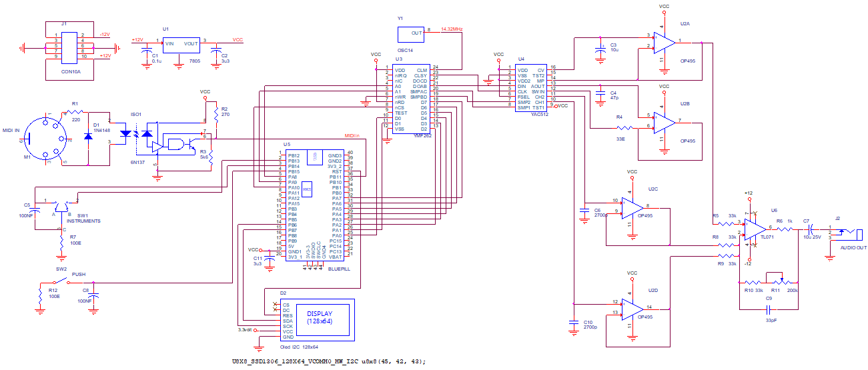The height and width of the screenshot is (370, 868).
Task: Select the R11 200k potentiometer
Action: point(774,281)
